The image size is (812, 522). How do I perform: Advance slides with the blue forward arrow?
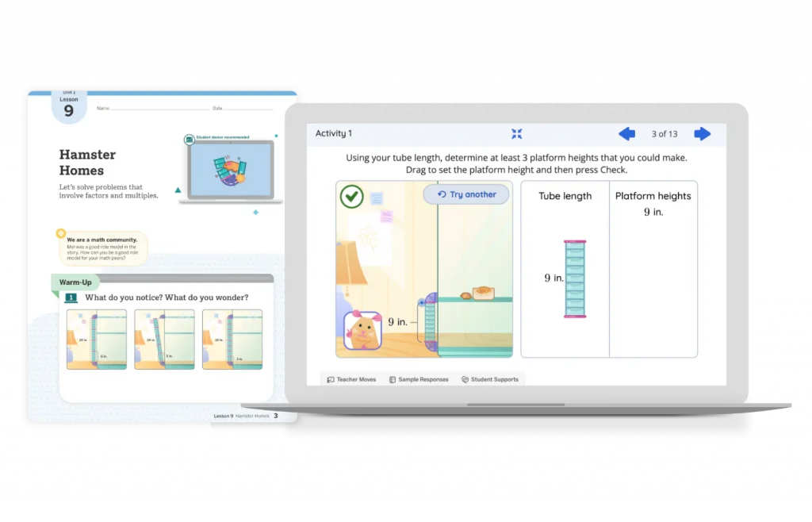tap(702, 133)
